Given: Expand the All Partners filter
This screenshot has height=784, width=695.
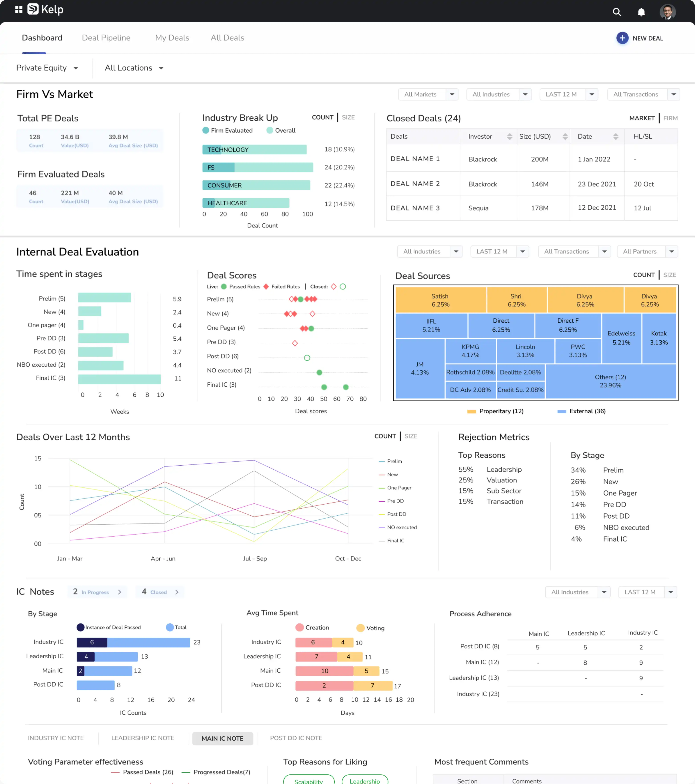Looking at the screenshot, I should [672, 252].
